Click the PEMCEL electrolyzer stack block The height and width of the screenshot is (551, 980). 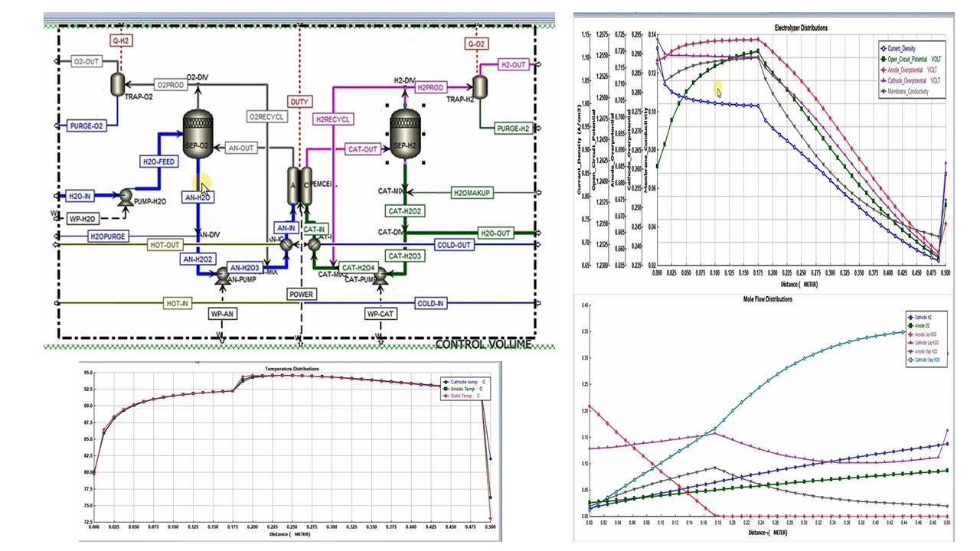(x=298, y=186)
